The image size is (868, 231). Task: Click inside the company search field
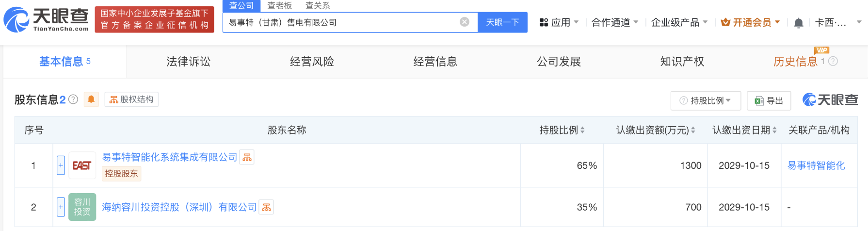click(x=339, y=22)
